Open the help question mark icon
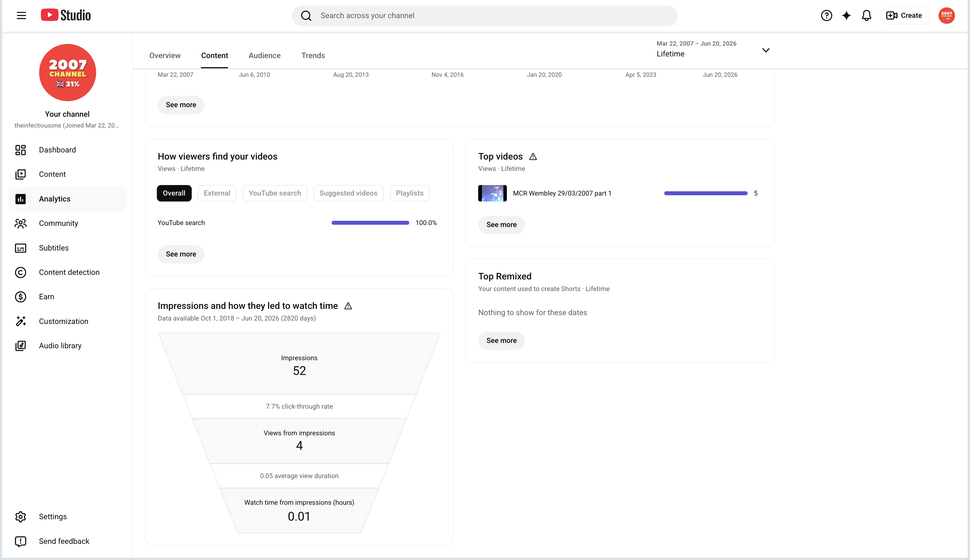970x560 pixels. pos(826,15)
